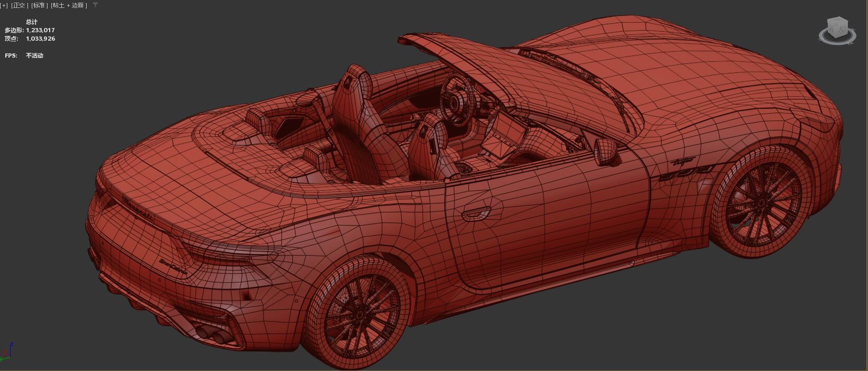Open the [+] general viewport menu

point(4,5)
